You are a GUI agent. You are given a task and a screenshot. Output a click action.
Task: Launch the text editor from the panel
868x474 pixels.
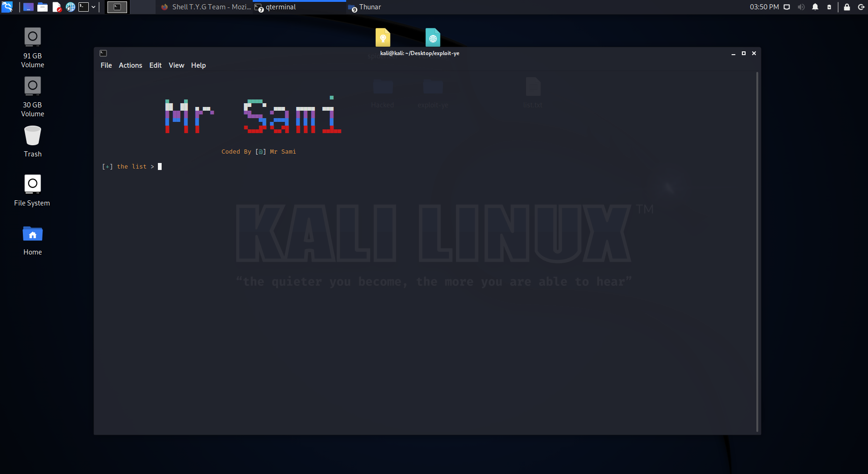[x=57, y=7]
